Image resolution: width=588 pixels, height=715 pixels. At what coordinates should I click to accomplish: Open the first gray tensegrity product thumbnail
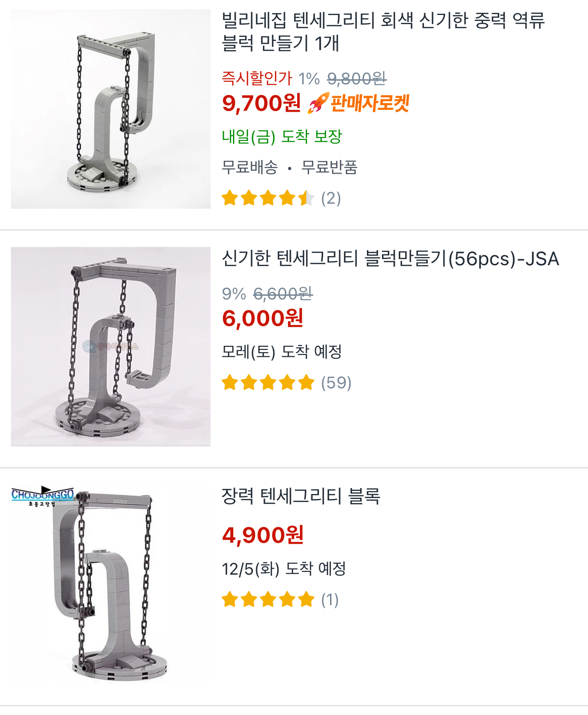coord(111,109)
